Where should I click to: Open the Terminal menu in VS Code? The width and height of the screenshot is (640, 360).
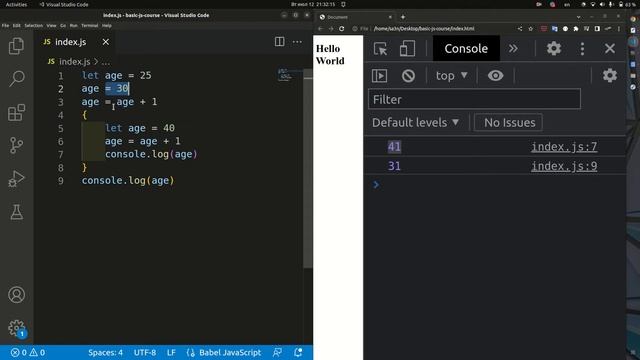(89, 25)
